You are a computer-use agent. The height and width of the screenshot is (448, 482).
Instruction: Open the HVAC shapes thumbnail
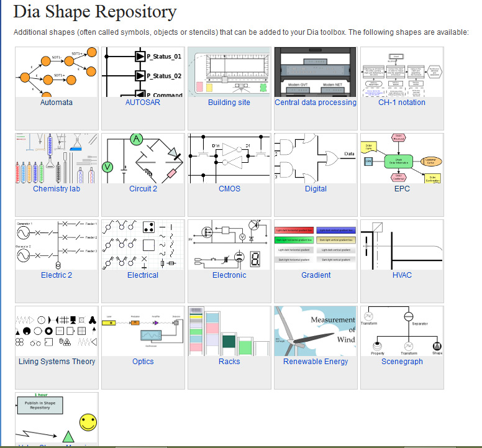point(402,245)
